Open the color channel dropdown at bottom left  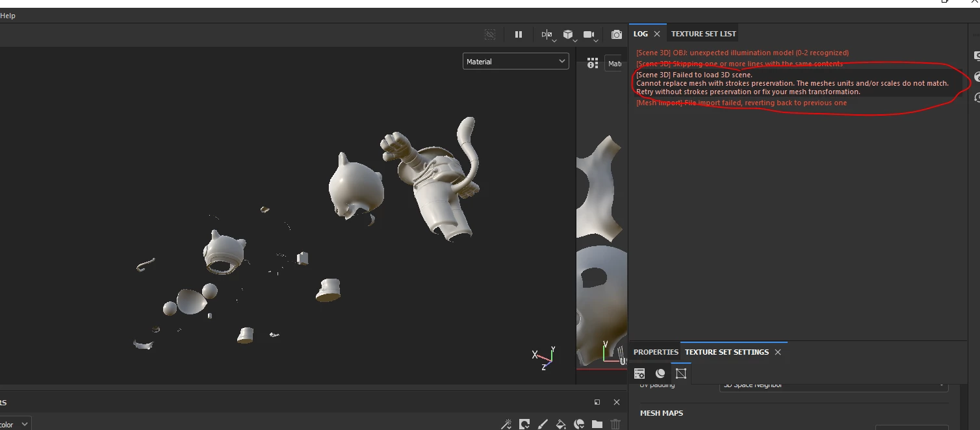15,424
